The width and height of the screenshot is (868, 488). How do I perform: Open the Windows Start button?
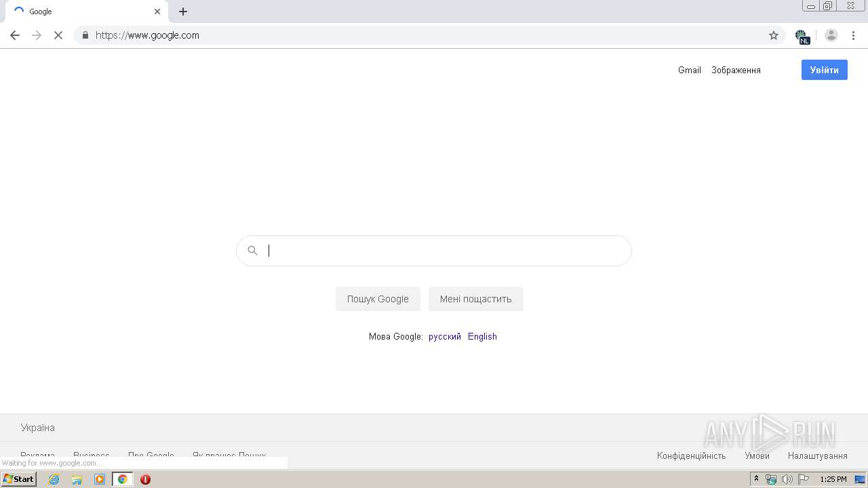click(x=18, y=479)
